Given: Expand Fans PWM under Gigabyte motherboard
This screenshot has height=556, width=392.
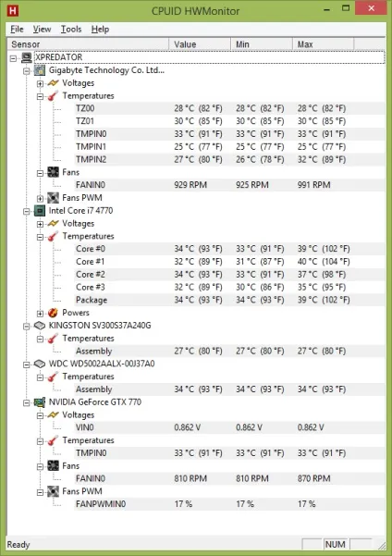Looking at the screenshot, I should (40, 198).
